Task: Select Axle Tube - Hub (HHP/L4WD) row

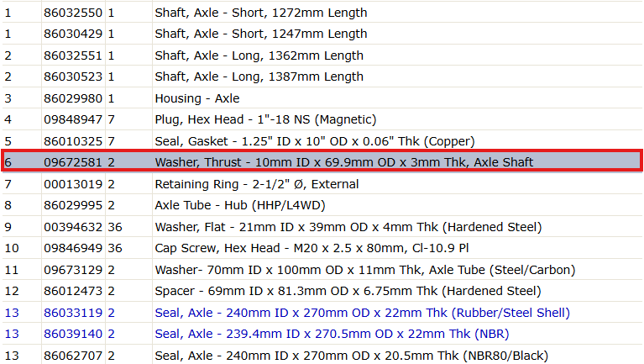Action: pyautogui.click(x=322, y=205)
